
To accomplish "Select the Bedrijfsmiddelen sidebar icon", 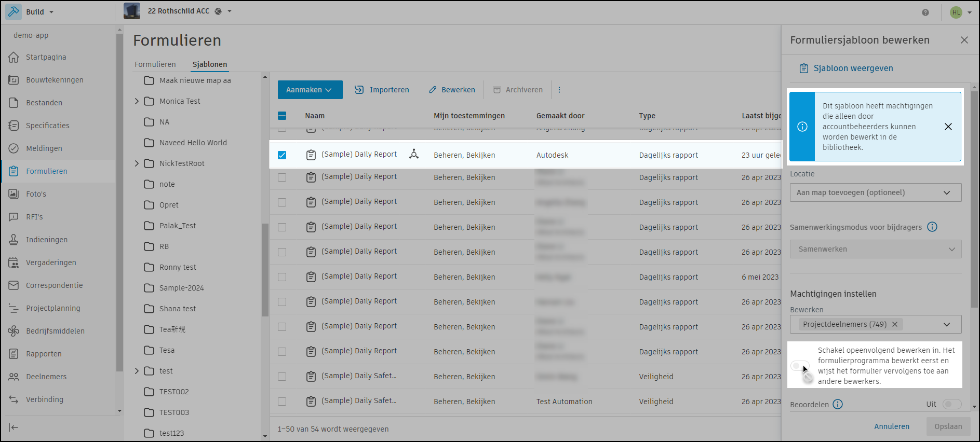I will pyautogui.click(x=14, y=331).
